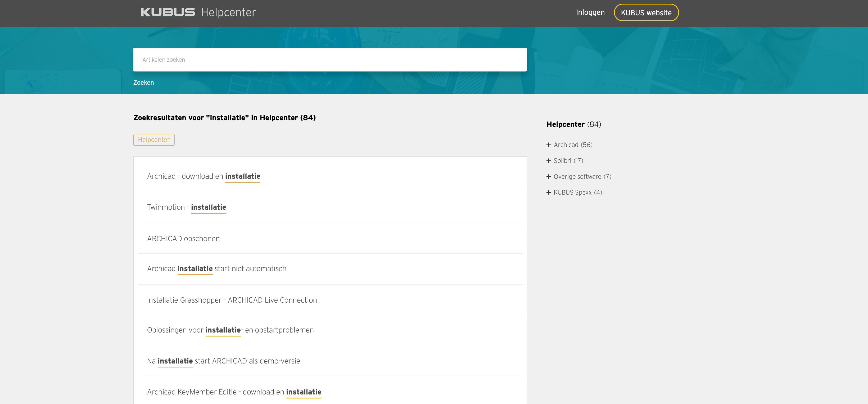Filter results by Solibri (17)

pos(568,161)
